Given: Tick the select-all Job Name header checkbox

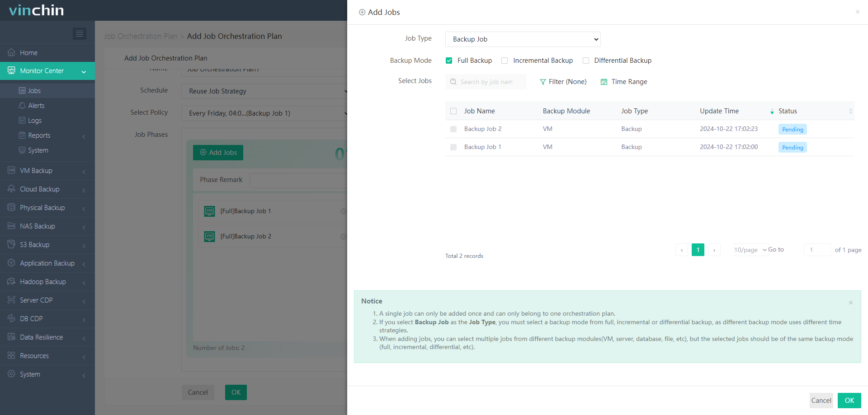Looking at the screenshot, I should point(453,111).
